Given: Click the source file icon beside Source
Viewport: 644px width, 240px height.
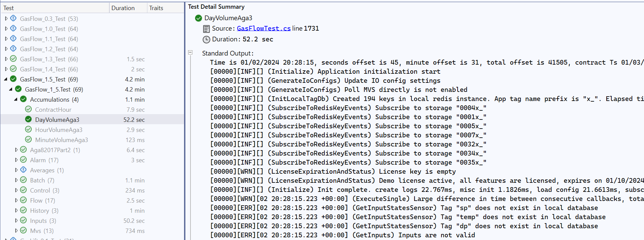Looking at the screenshot, I should 206,29.
